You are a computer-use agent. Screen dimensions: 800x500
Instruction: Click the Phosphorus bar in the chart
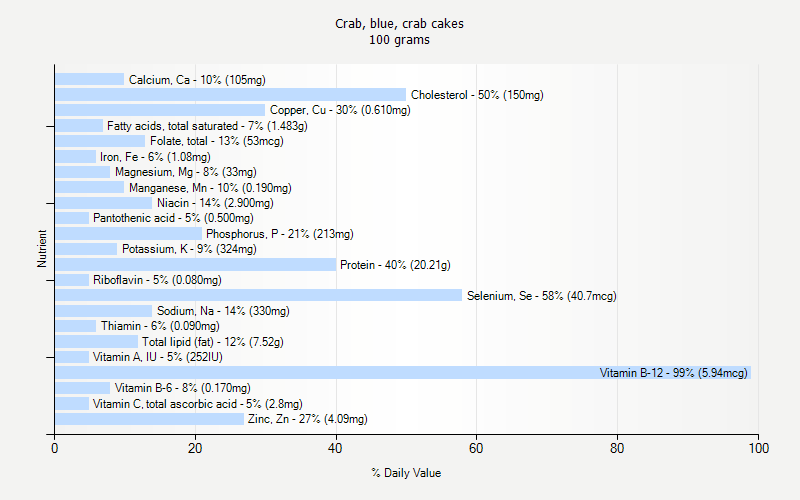(x=129, y=234)
